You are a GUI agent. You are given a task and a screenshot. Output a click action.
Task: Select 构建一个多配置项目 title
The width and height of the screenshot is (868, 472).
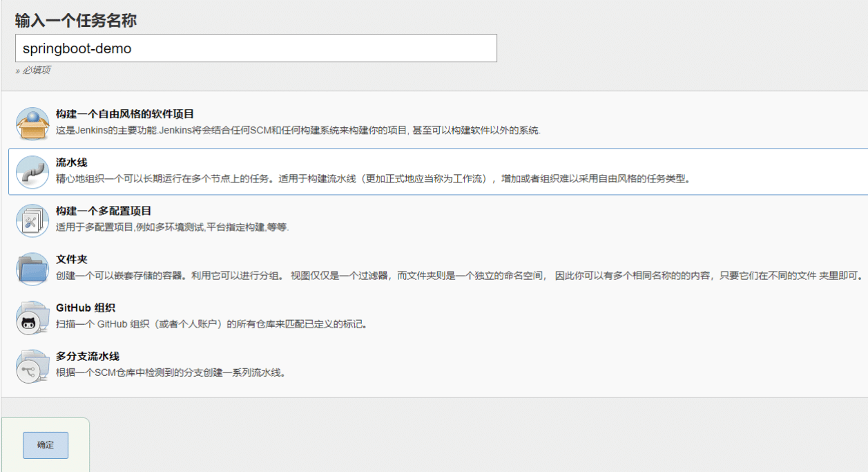click(104, 211)
